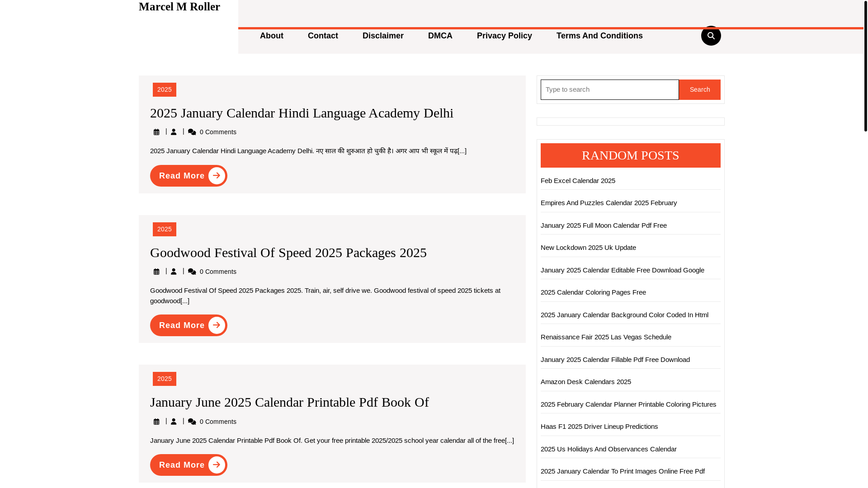
Task: Open the DMCA menu item
Action: [x=440, y=36]
